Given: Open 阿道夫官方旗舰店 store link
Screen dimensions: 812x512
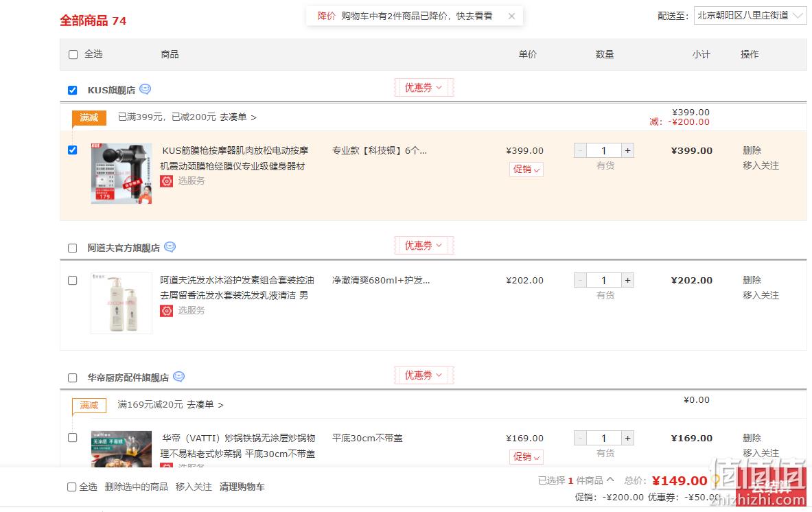Looking at the screenshot, I should [x=124, y=248].
